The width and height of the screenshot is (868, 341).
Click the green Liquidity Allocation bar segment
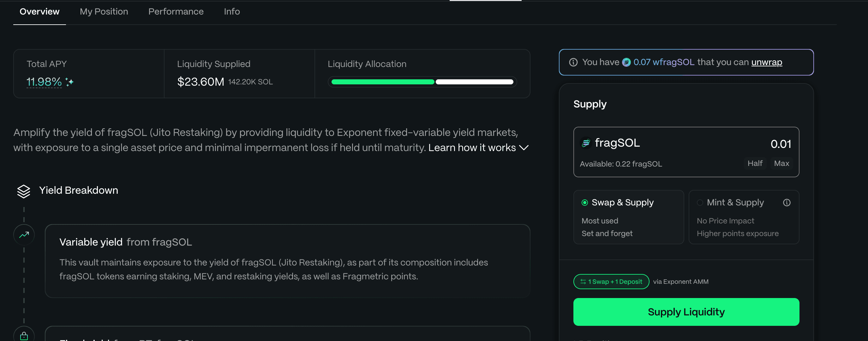(x=383, y=82)
